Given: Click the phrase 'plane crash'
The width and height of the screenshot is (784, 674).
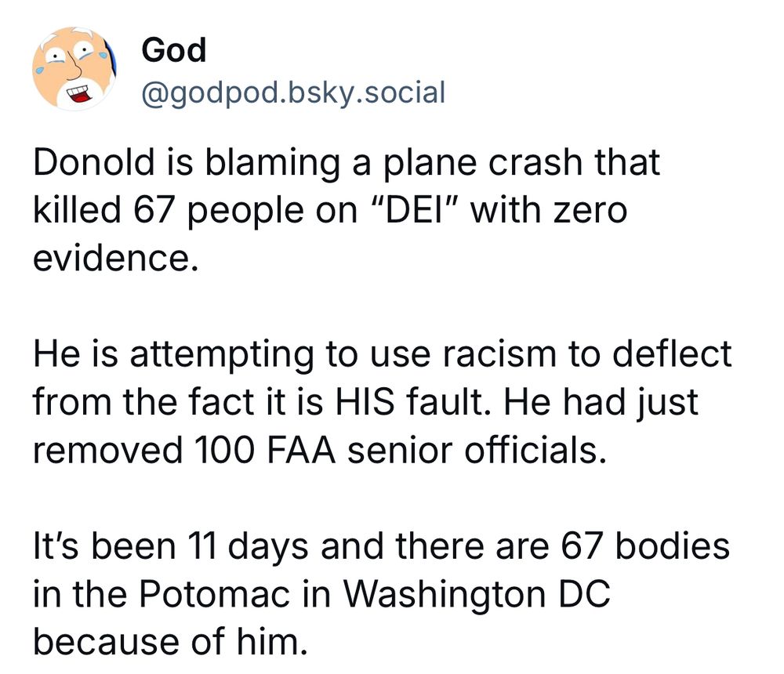Looking at the screenshot, I should tap(483, 165).
